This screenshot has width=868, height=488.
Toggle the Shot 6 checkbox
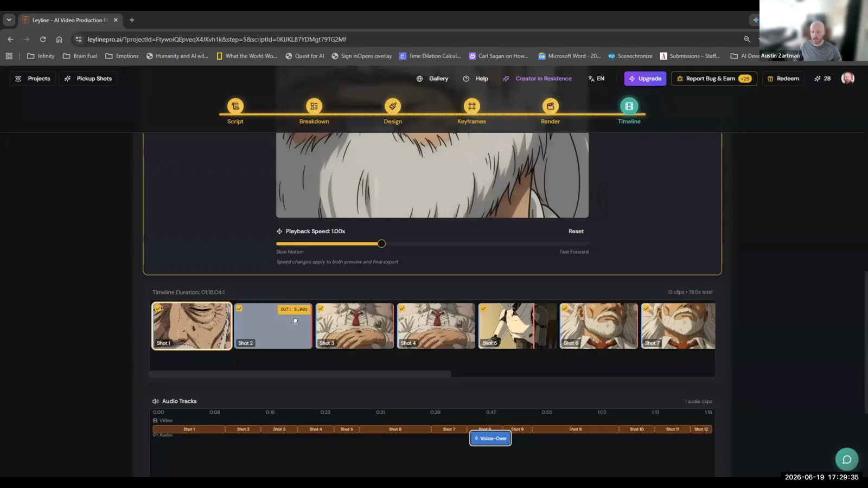pos(565,308)
